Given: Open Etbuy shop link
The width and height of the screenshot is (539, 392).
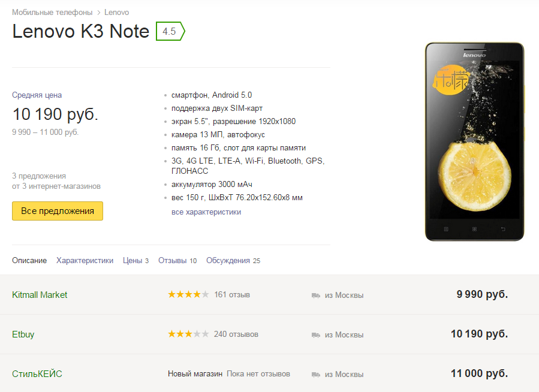Looking at the screenshot, I should (23, 334).
